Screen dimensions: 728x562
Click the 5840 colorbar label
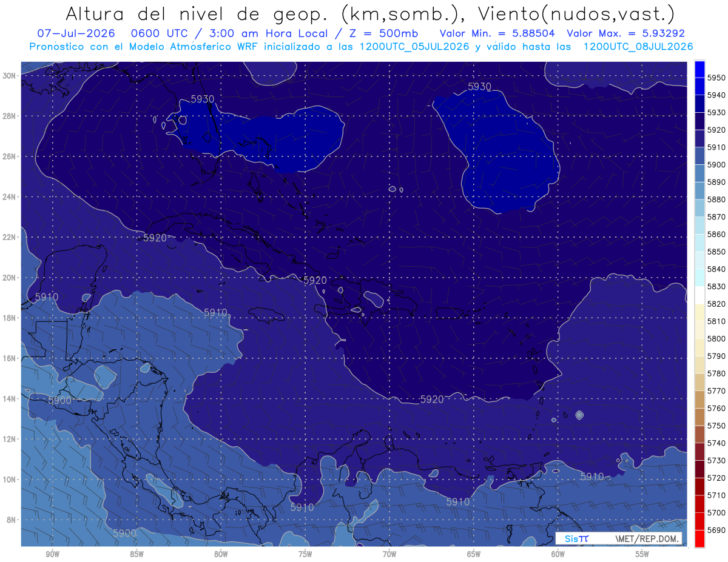[716, 269]
